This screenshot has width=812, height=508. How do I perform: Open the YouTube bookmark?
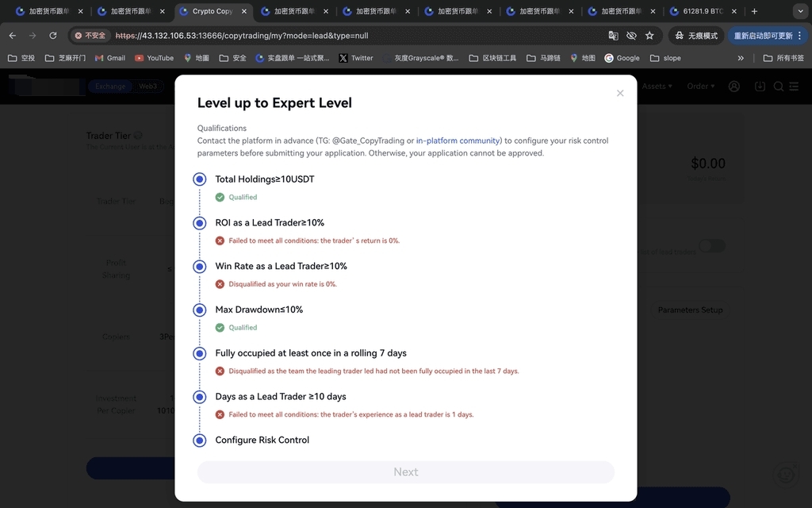[x=154, y=58]
